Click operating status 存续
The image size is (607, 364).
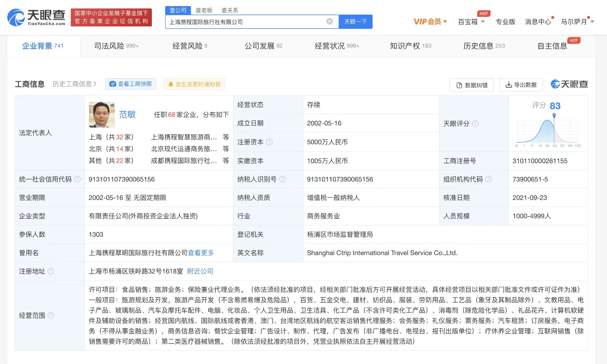tap(314, 105)
